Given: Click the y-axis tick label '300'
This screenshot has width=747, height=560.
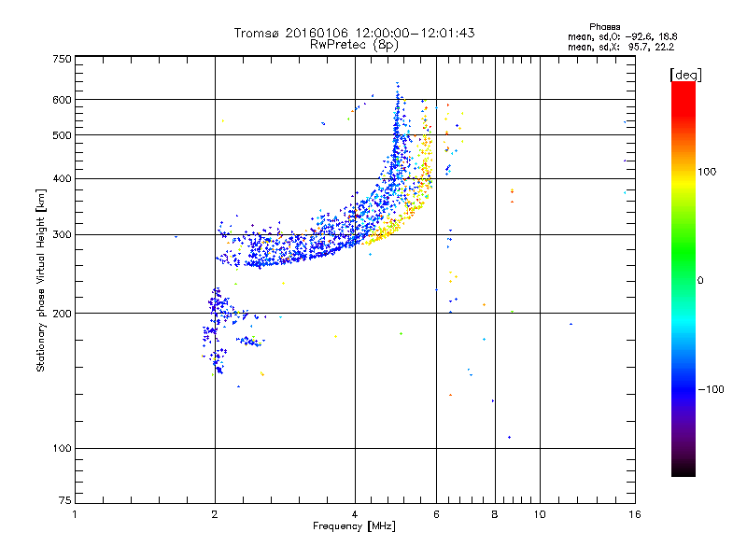Looking at the screenshot, I should [x=62, y=235].
